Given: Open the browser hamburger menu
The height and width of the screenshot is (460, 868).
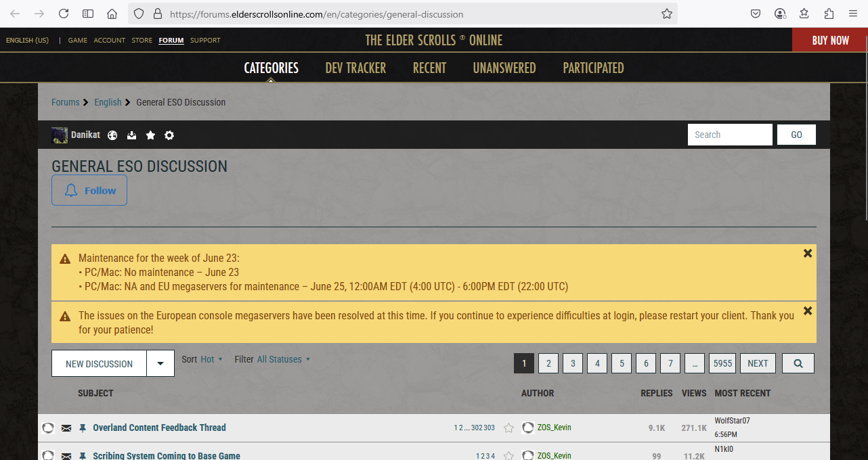Looking at the screenshot, I should point(852,14).
